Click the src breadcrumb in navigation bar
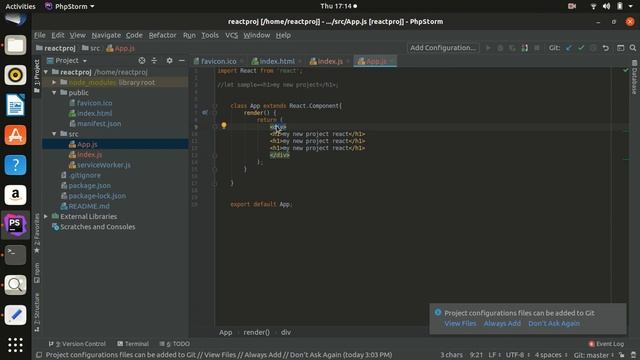This screenshot has width=640, height=360. [91, 48]
